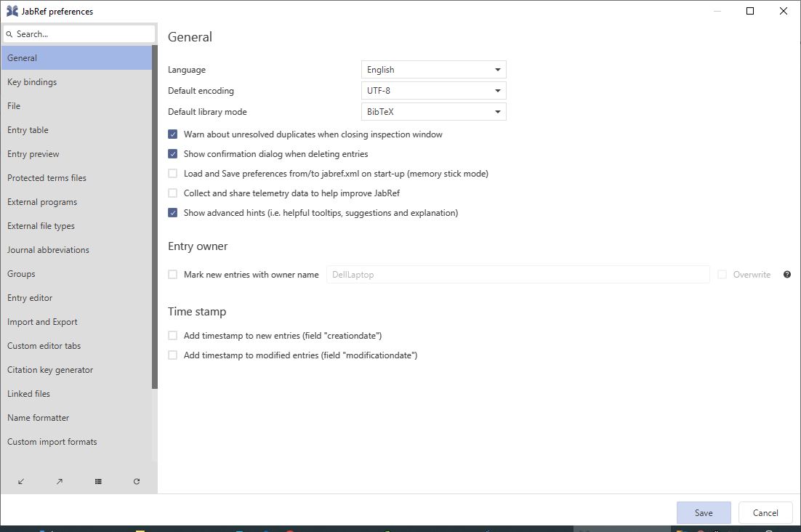The width and height of the screenshot is (801, 532).
Task: Open the Language dropdown
Action: (x=434, y=70)
